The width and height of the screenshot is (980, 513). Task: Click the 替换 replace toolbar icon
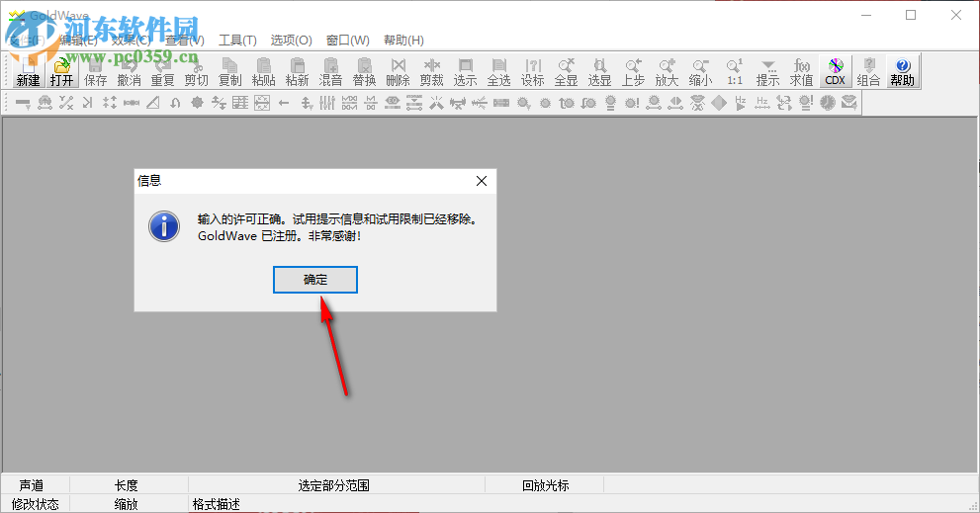(364, 72)
